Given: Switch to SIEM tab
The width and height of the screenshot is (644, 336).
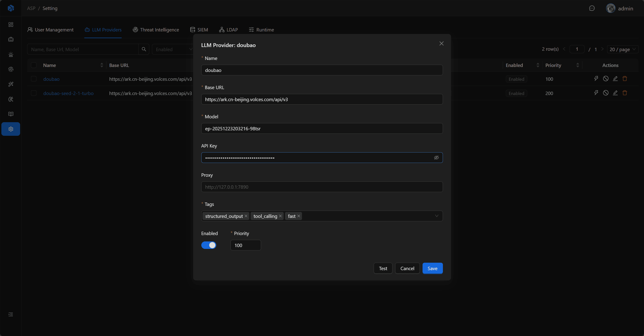Looking at the screenshot, I should pos(199,30).
